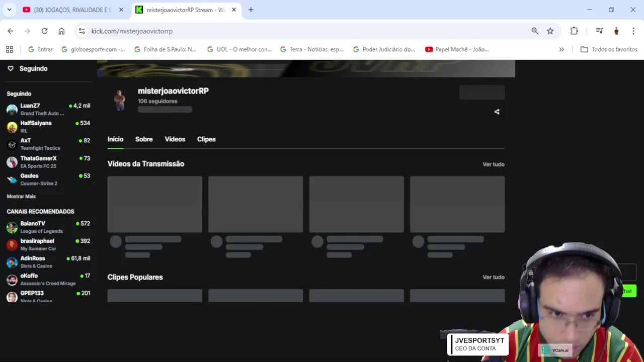Click the misterjoaovictorRP profile picture

click(120, 100)
